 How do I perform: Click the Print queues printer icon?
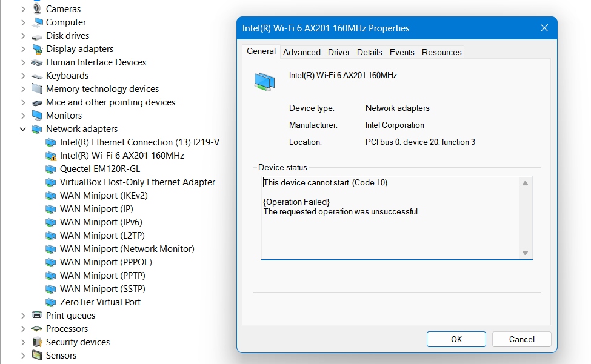[36, 315]
